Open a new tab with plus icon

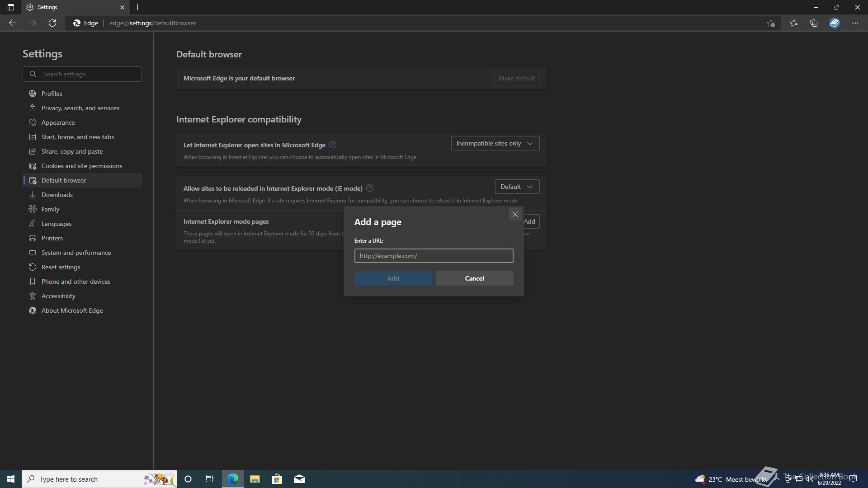point(138,7)
